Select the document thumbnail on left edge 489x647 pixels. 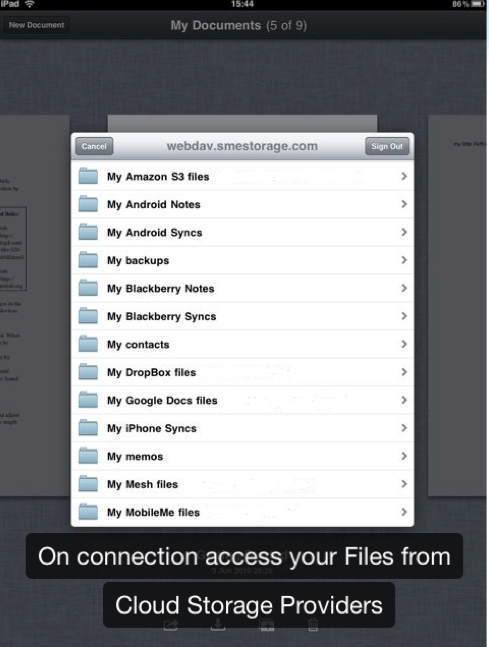click(35, 305)
